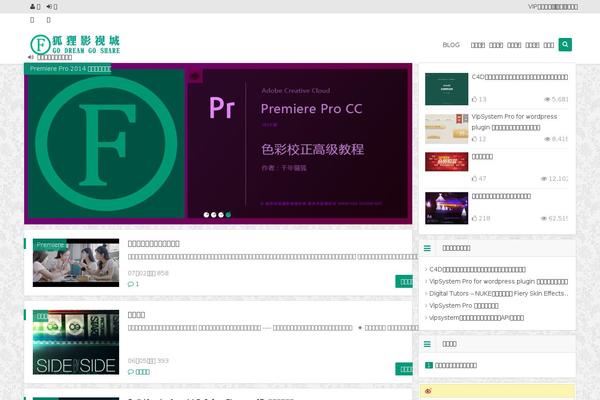Click the thumbs-up icon showing 12 likes

pyautogui.click(x=474, y=139)
